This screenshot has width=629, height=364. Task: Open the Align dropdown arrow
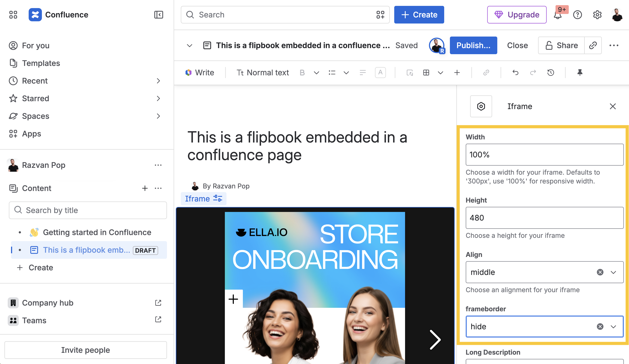[x=613, y=272]
